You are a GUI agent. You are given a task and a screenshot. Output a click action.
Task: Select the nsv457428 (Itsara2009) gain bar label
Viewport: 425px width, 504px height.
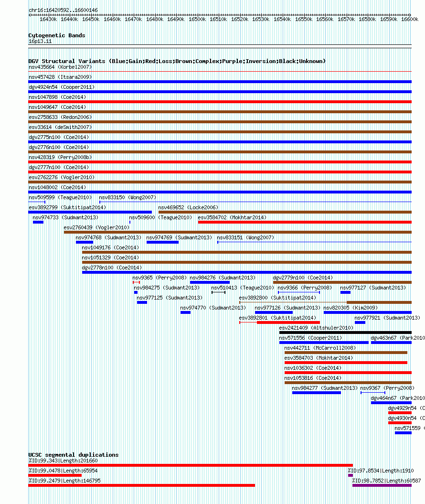60,77
